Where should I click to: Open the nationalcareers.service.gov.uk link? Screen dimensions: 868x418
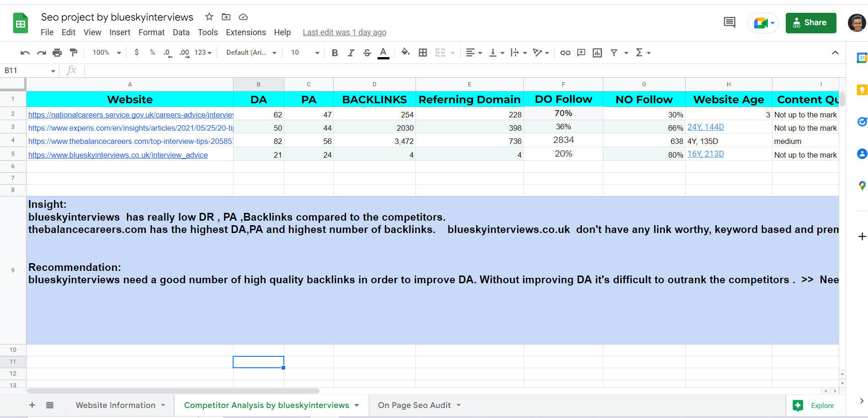pyautogui.click(x=131, y=115)
